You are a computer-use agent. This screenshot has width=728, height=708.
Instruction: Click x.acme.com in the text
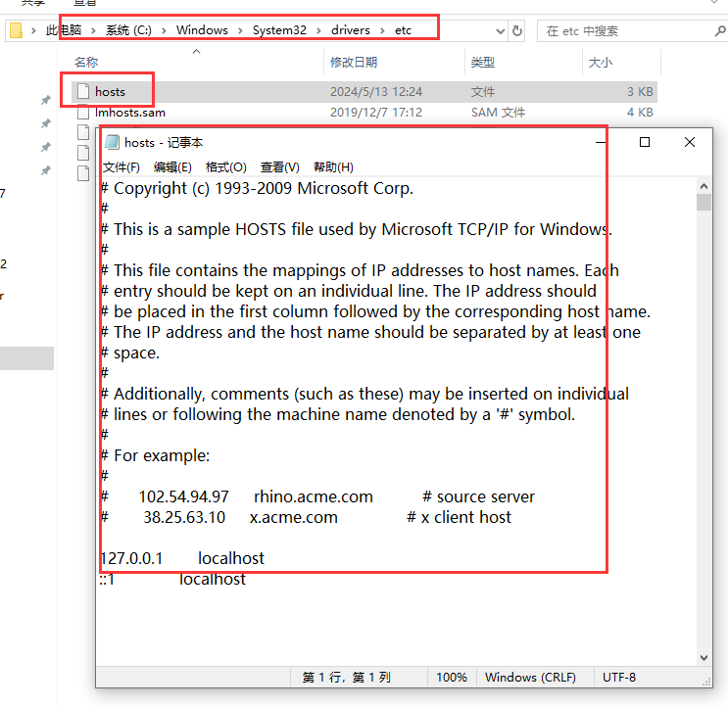[x=293, y=517]
